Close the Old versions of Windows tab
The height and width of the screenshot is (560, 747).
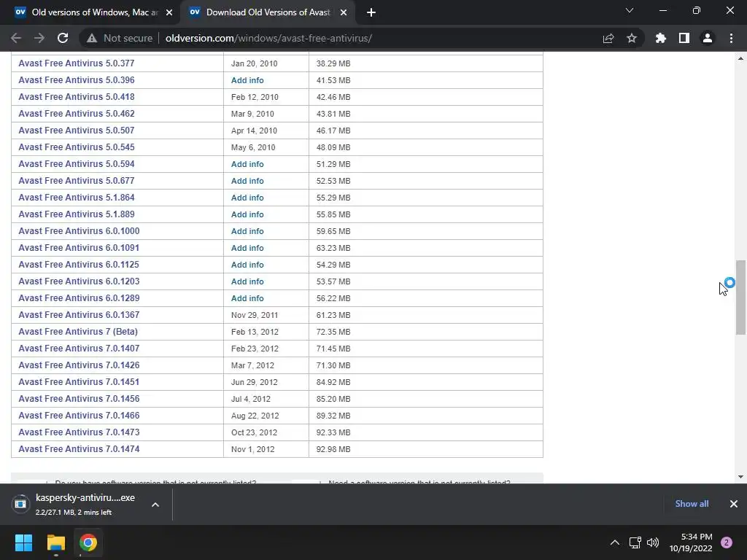click(x=169, y=12)
